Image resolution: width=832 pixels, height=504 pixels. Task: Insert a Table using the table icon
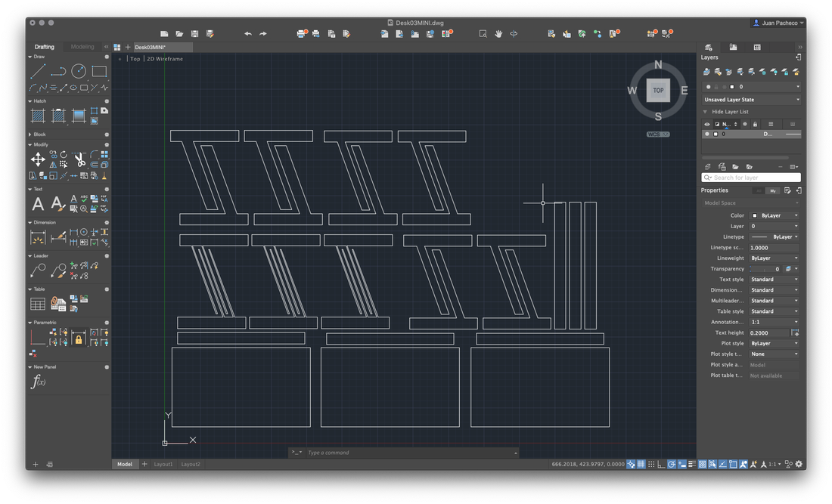pyautogui.click(x=38, y=304)
